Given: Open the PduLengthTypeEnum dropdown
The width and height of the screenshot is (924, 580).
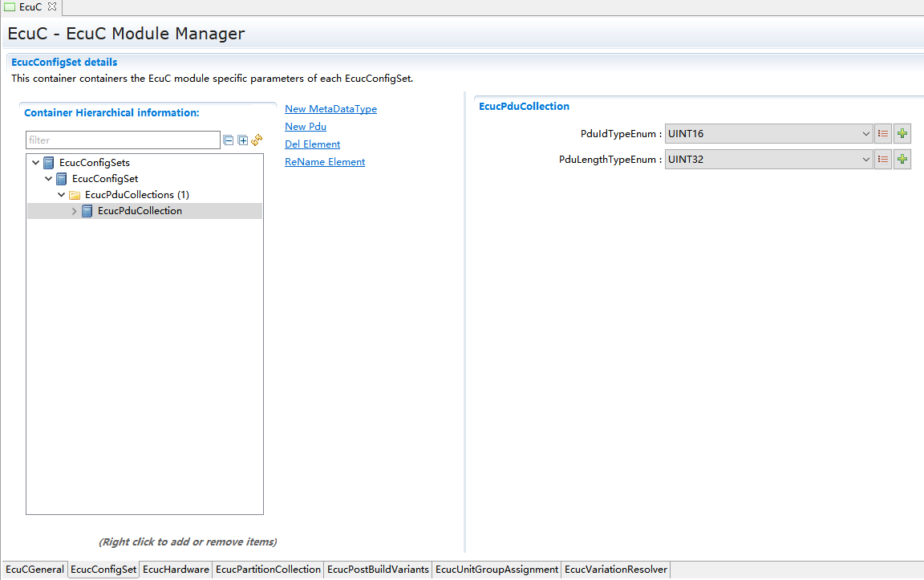Looking at the screenshot, I should click(865, 160).
